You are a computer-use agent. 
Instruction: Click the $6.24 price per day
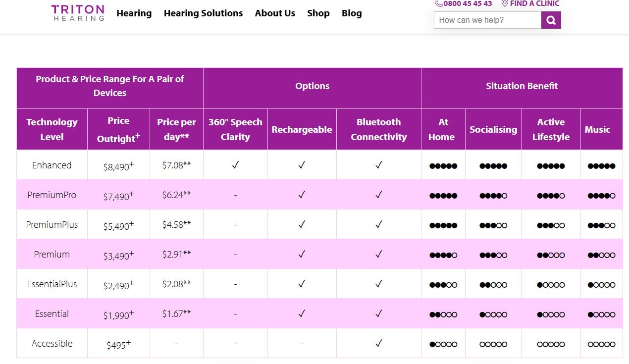coord(176,195)
